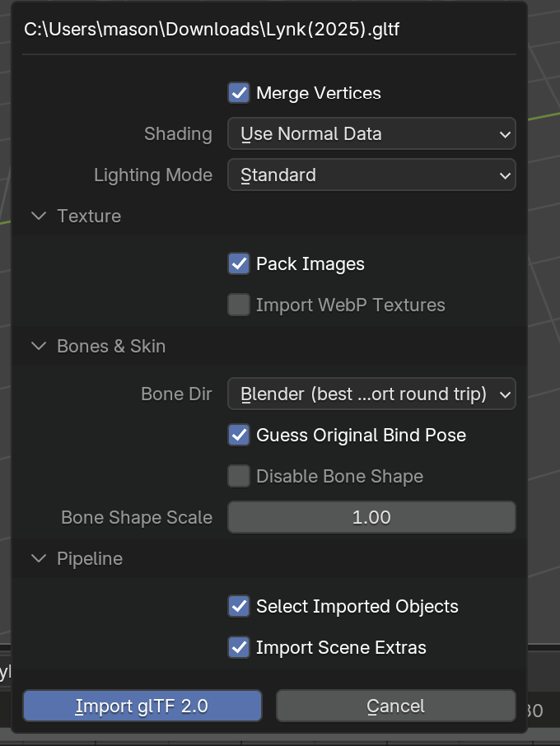Image resolution: width=560 pixels, height=746 pixels.
Task: Click the Bone Shape Scale value field
Action: point(371,517)
